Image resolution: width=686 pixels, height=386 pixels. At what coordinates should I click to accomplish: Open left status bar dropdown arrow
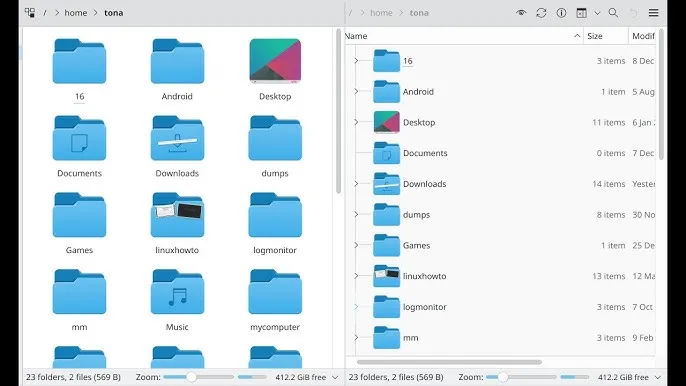(x=335, y=377)
